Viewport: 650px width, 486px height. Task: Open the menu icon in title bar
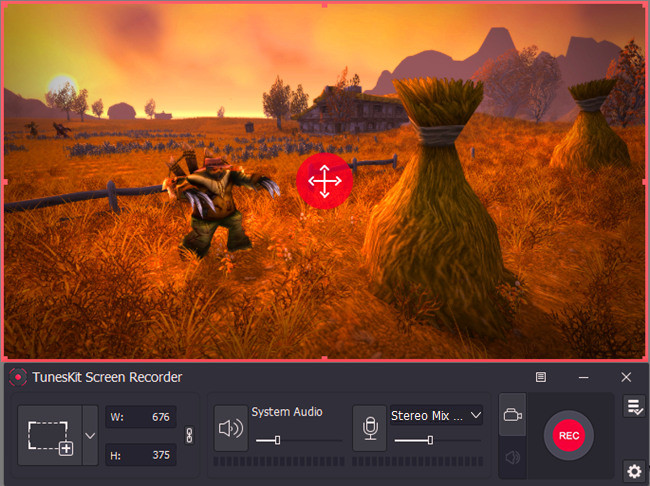541,377
